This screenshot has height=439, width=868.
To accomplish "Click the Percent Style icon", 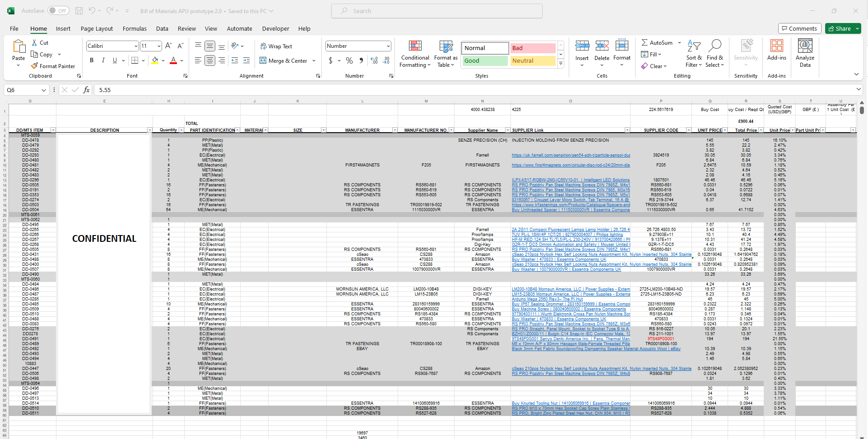I will tap(349, 60).
